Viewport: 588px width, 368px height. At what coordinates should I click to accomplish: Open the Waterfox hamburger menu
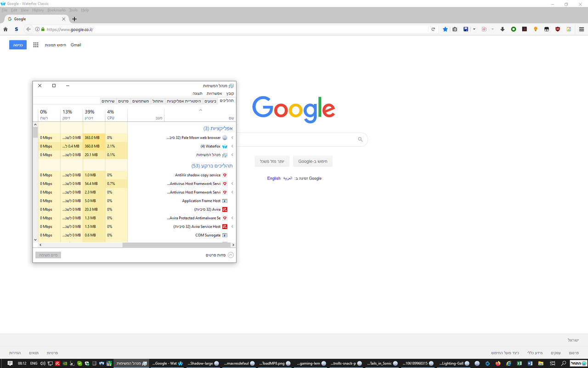coord(582,29)
